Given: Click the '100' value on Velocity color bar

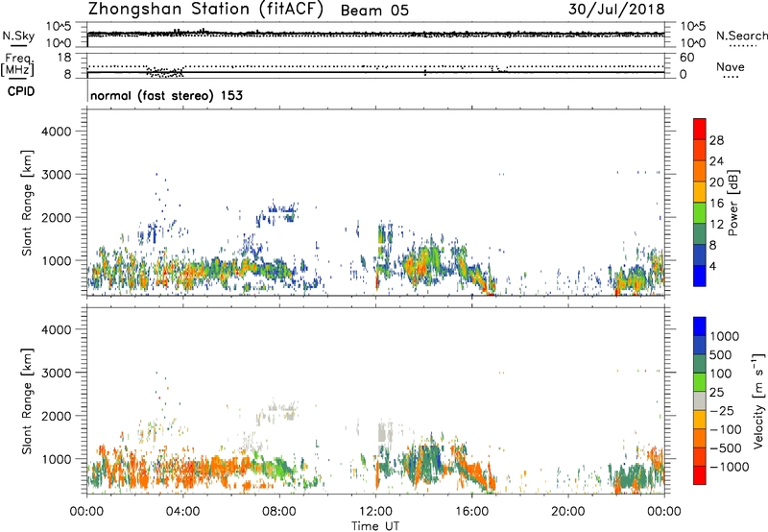Looking at the screenshot, I should (723, 374).
